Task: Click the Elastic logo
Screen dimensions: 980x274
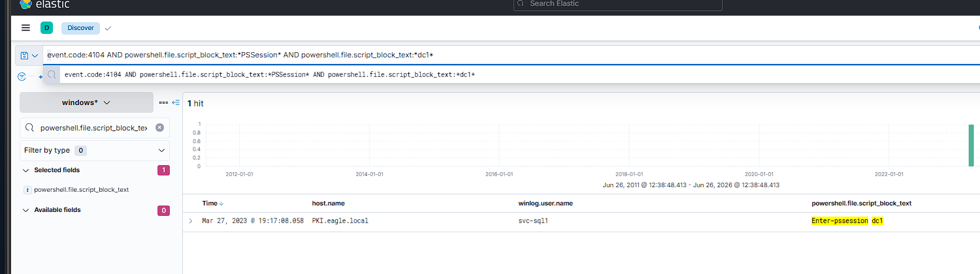Action: 43,4
